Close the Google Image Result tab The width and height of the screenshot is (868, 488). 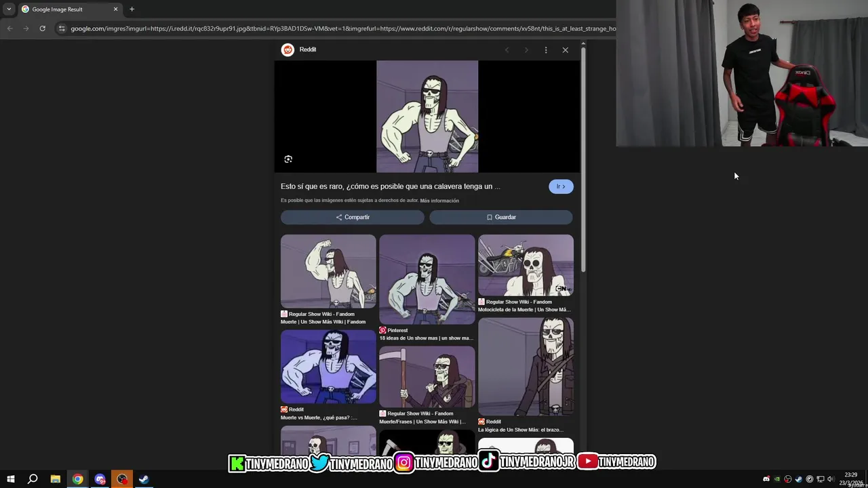[x=115, y=9]
